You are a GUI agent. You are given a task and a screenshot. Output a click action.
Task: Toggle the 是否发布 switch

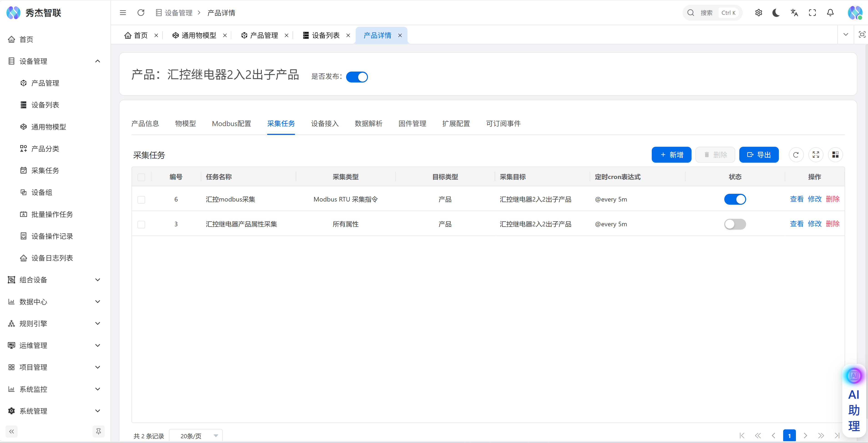click(357, 77)
